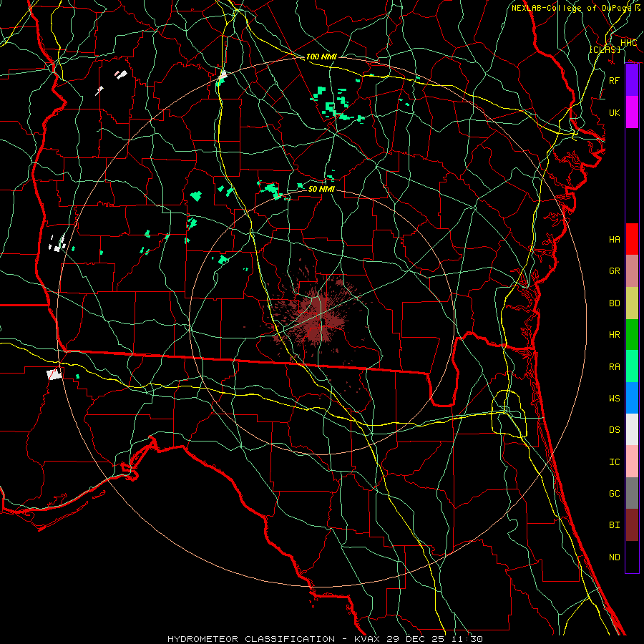
Task: Click the [CLAS] units label
Action: click(x=605, y=49)
